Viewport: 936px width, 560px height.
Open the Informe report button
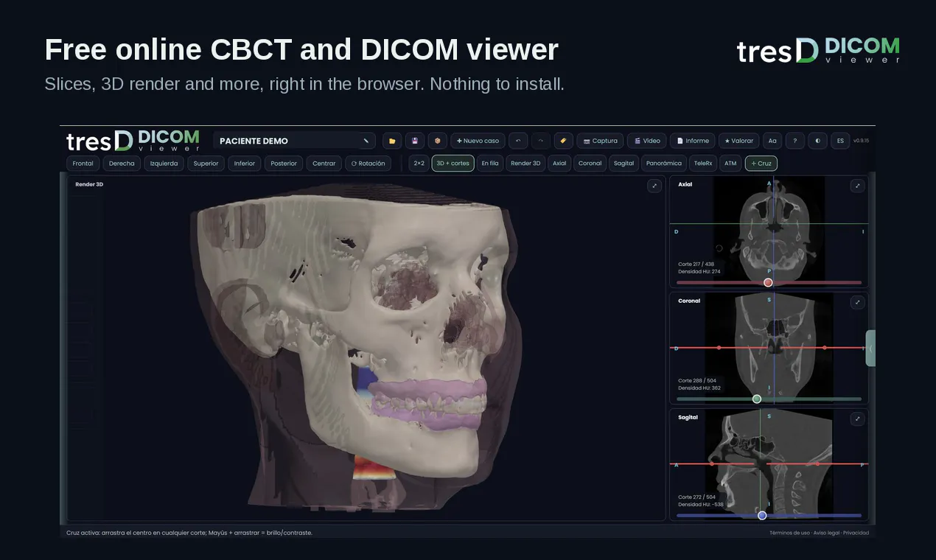pos(692,141)
